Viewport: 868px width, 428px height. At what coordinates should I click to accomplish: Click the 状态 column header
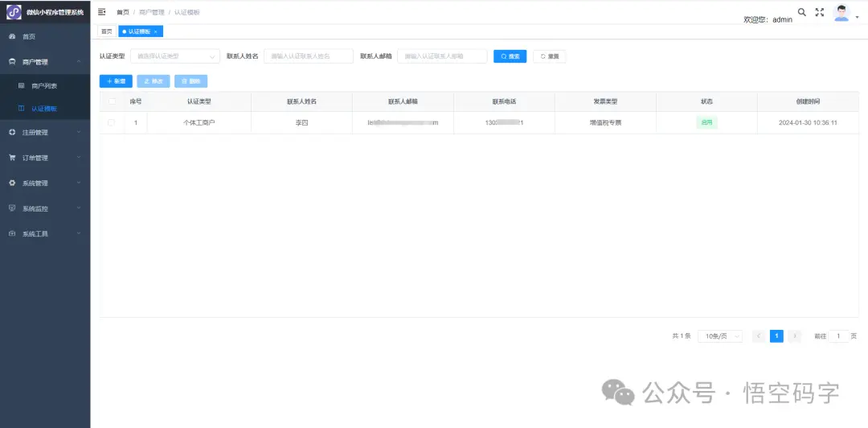706,101
